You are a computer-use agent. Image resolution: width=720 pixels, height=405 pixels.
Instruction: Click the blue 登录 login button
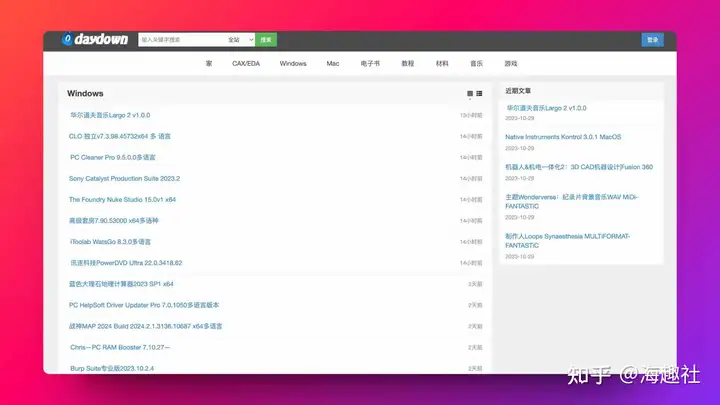pyautogui.click(x=652, y=40)
